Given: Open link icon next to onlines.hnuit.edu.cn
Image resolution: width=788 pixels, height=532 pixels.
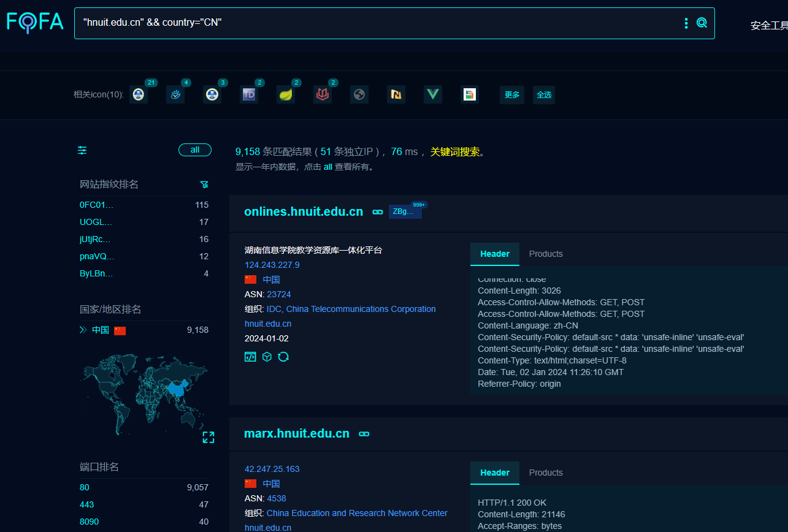Looking at the screenshot, I should (x=378, y=211).
